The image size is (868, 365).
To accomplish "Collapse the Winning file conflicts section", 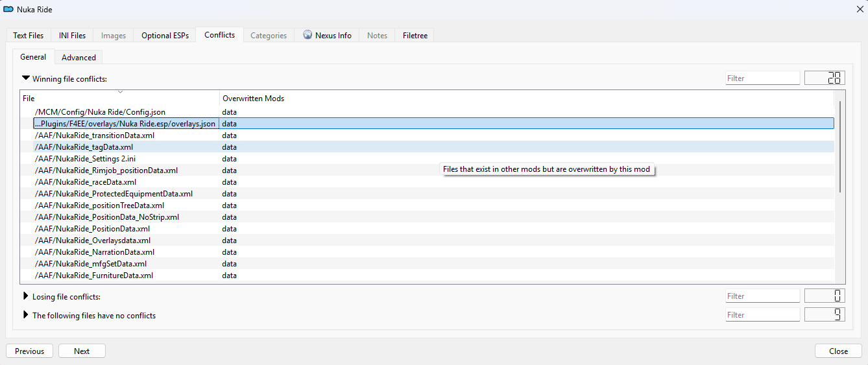I will 26,78.
